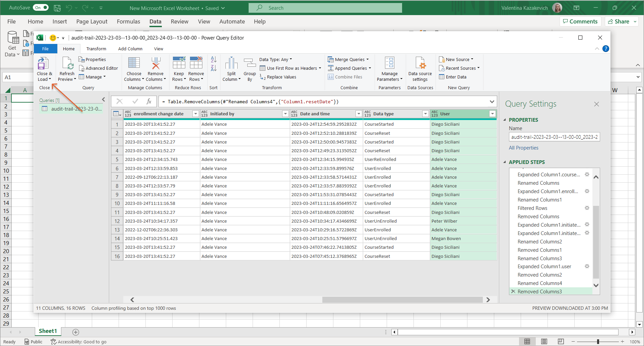Toggle the AutoSave switch
The height and width of the screenshot is (346, 644).
click(x=41, y=8)
